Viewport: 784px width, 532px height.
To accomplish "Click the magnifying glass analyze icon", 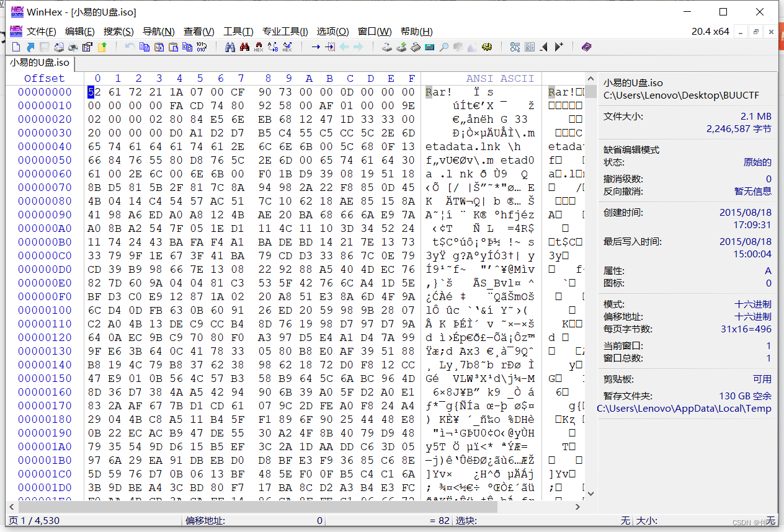I will coord(444,47).
